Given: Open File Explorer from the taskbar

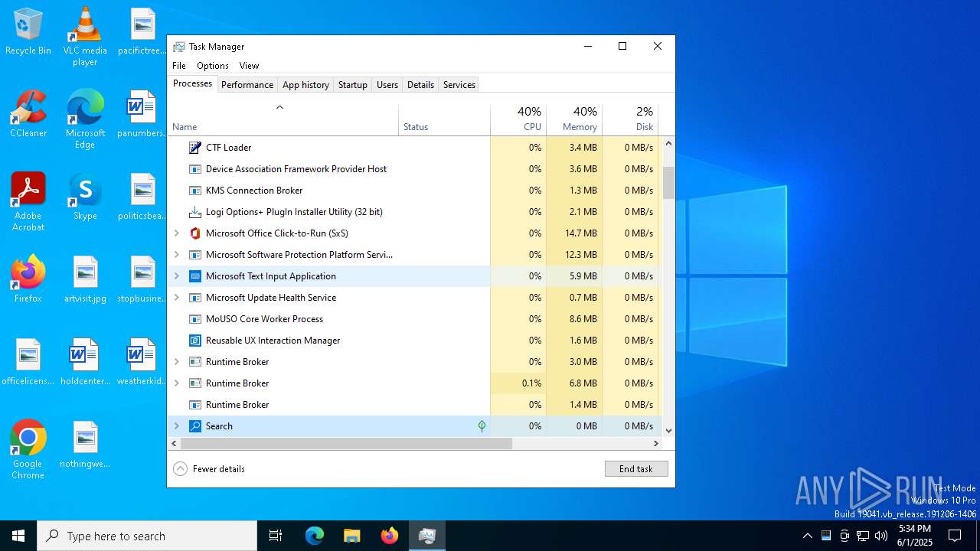Looking at the screenshot, I should click(351, 536).
